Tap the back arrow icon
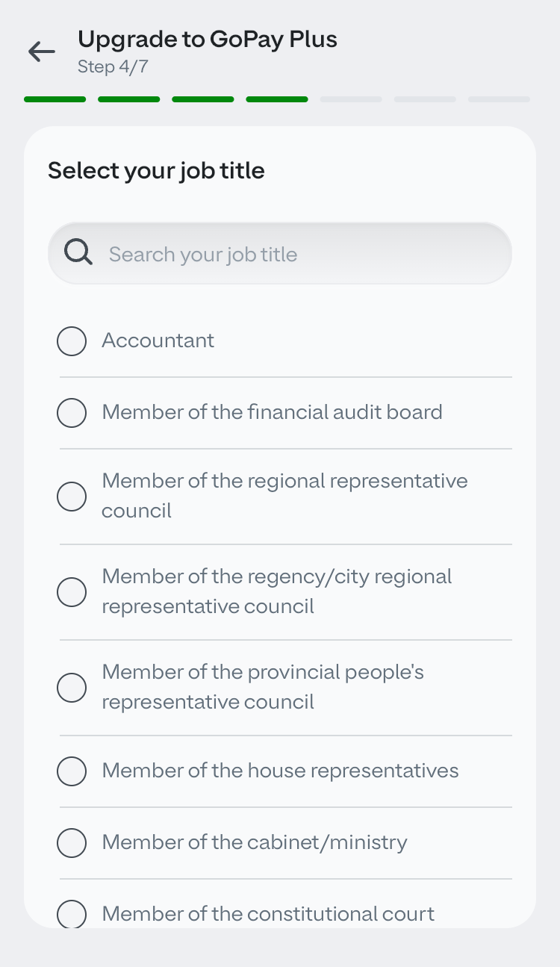 (x=42, y=52)
